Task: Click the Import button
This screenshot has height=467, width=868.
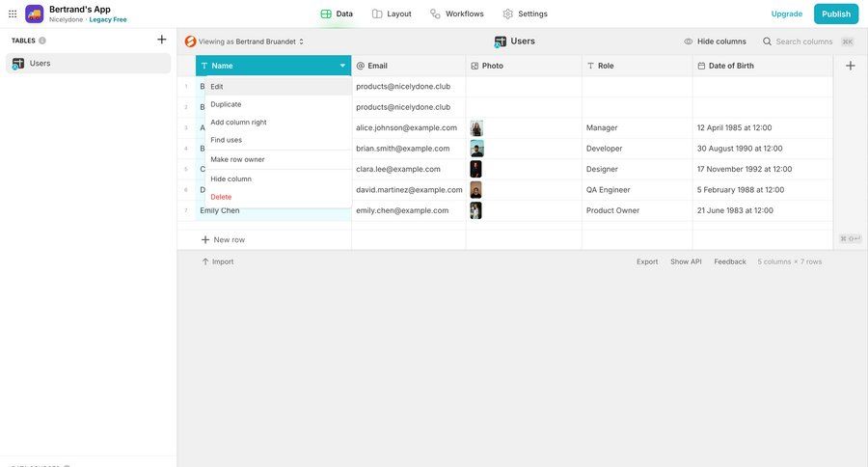Action: 218,261
